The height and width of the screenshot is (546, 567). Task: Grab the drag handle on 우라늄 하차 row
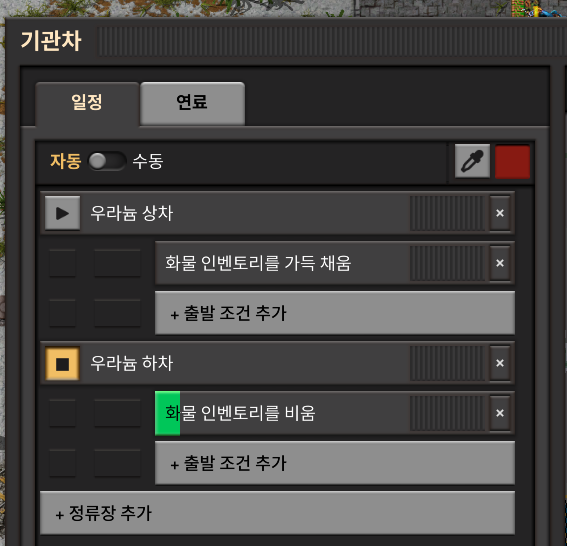(x=447, y=363)
